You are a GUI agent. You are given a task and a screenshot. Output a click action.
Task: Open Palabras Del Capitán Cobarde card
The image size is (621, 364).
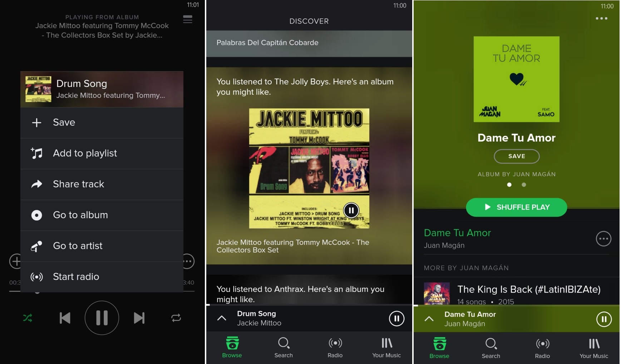[x=309, y=43]
